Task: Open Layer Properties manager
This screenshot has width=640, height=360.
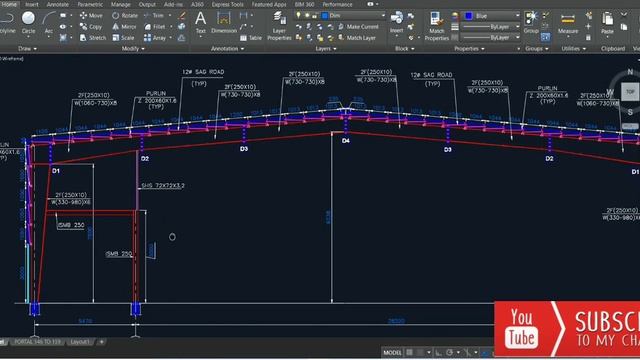Action: click(279, 26)
